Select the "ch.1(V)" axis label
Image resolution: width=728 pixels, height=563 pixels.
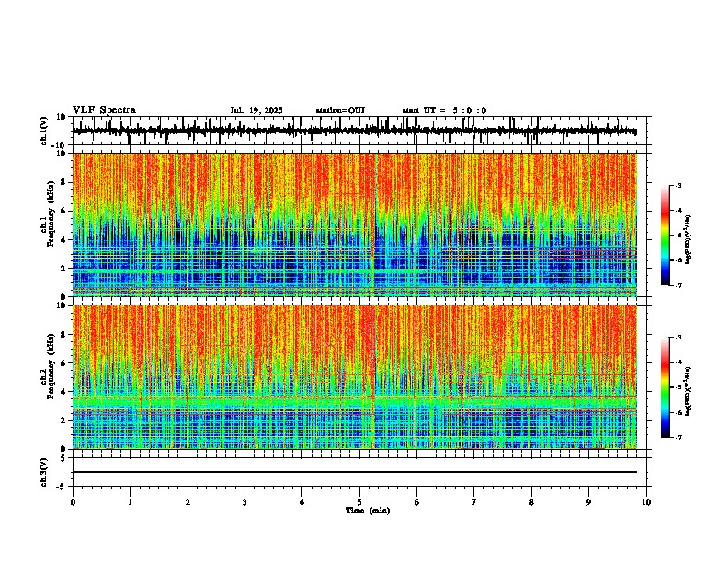pyautogui.click(x=44, y=131)
